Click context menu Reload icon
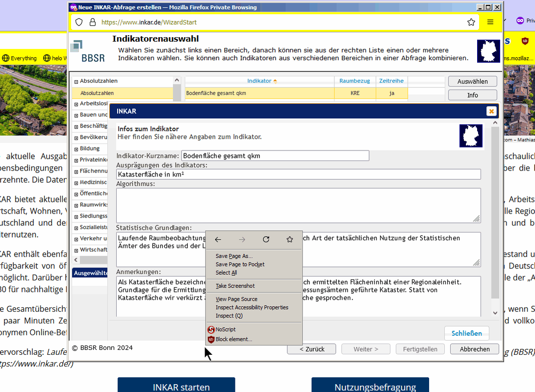Viewport: 535px width, 392px height. pos(266,239)
